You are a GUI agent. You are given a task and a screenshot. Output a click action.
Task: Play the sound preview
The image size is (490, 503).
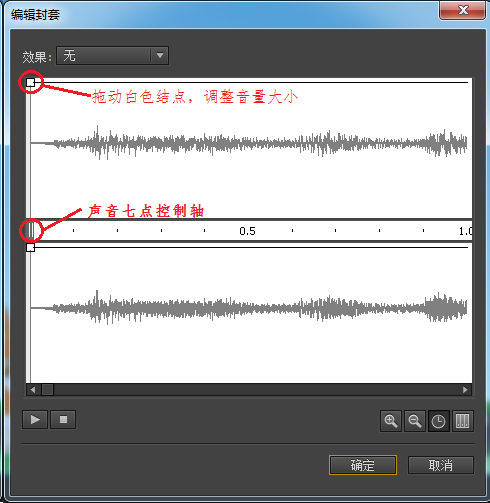coord(35,419)
